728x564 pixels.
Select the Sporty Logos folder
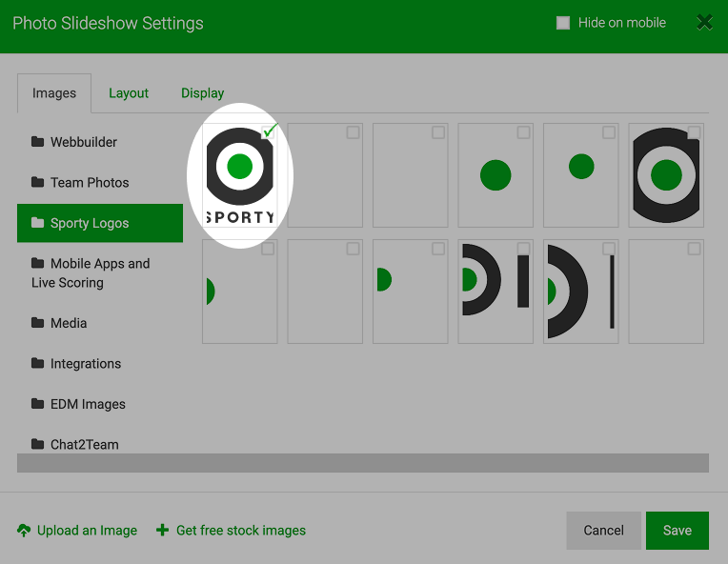pos(100,223)
